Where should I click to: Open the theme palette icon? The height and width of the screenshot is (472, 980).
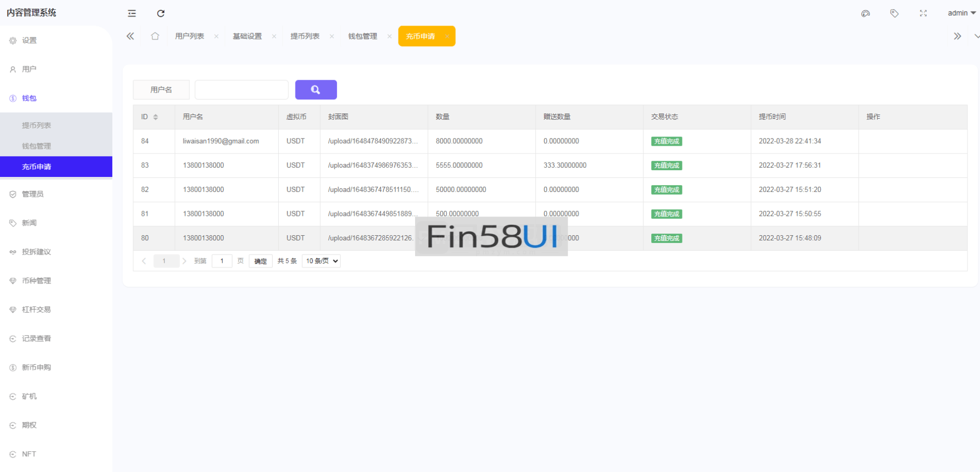coord(866,14)
